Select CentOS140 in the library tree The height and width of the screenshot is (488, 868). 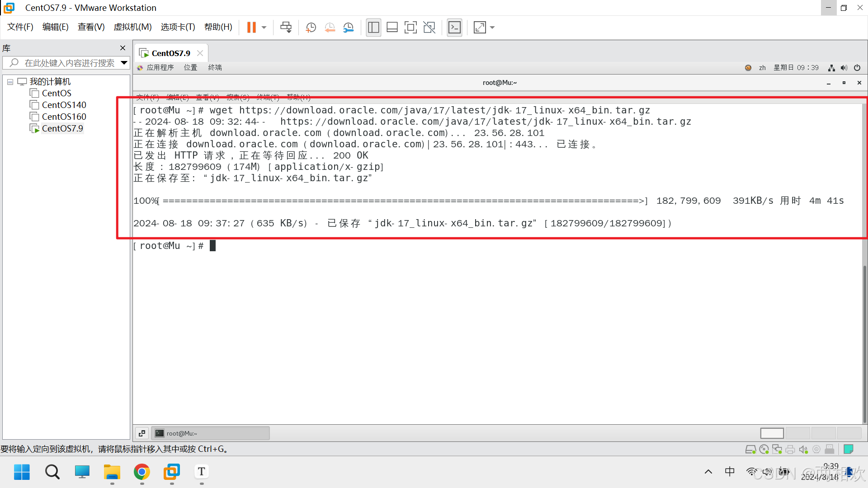[64, 105]
